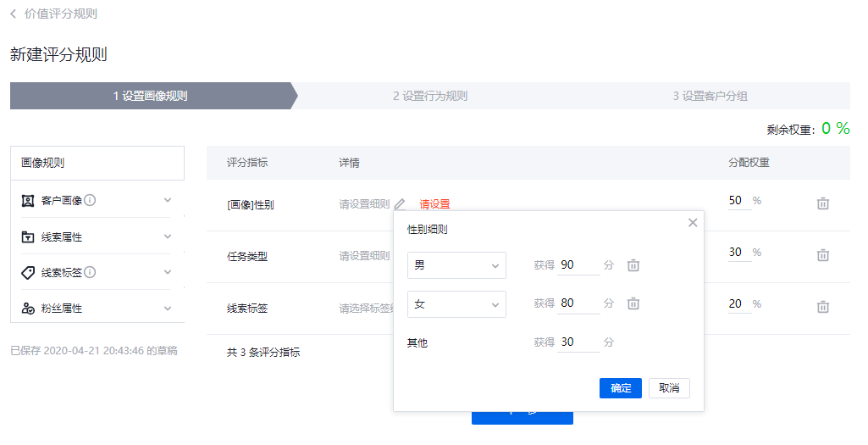Viewport: 868px width, 445px height.
Task: Delete the 任务类型 scoring indicator row
Action: [x=822, y=255]
